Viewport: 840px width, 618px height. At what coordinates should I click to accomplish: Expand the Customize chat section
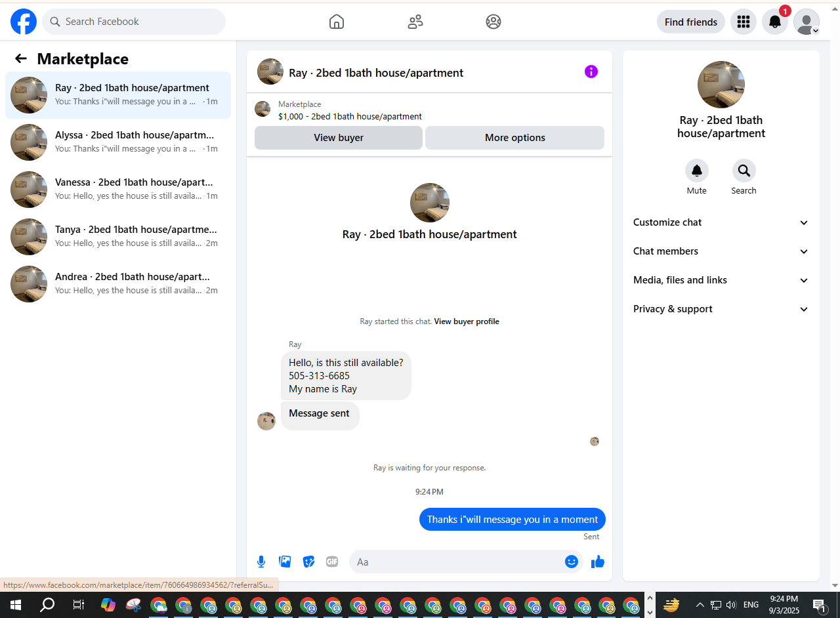(721, 222)
